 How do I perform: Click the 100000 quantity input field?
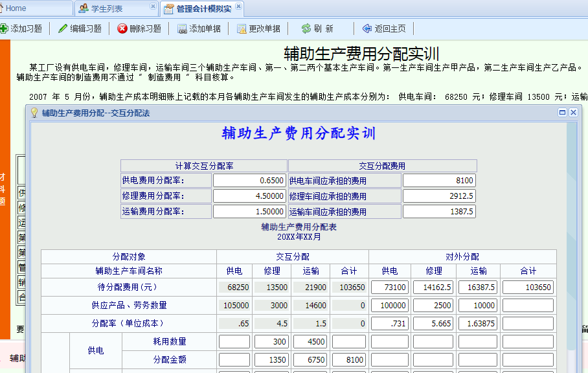[390, 305]
